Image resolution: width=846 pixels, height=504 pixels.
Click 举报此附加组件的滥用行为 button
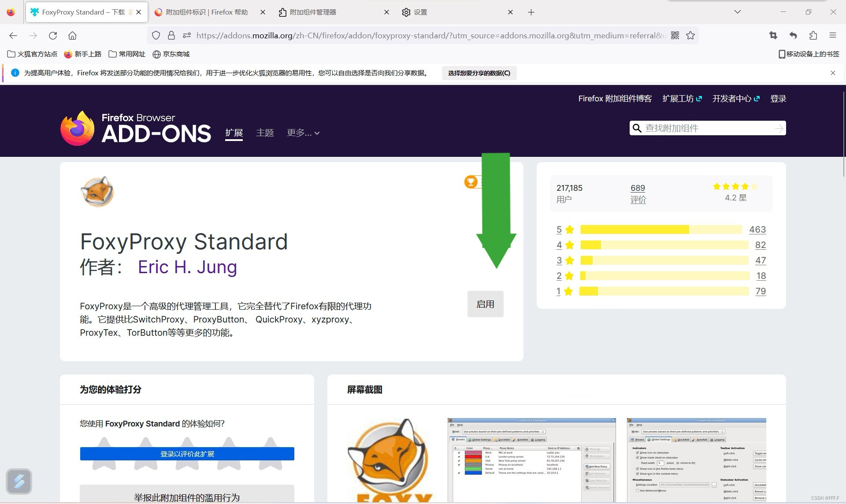click(187, 494)
